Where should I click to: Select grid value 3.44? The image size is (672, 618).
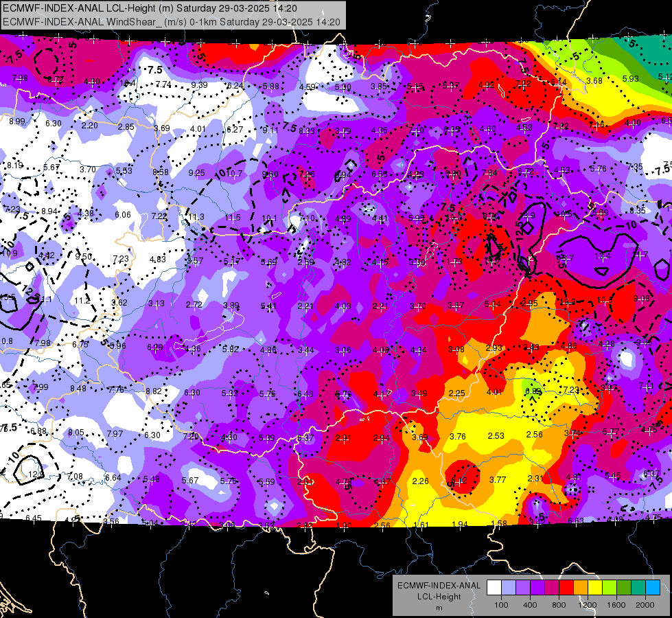click(x=306, y=350)
